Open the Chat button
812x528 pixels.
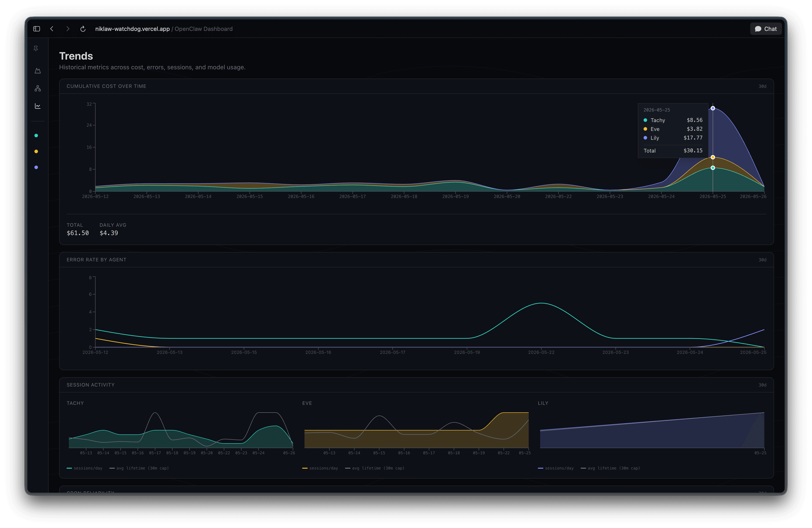click(x=766, y=29)
